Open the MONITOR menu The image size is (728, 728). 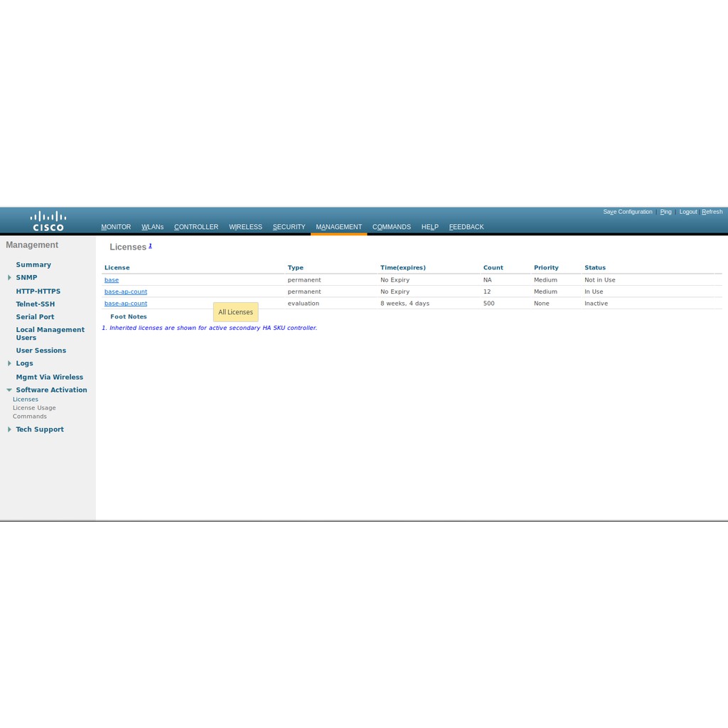pyautogui.click(x=116, y=227)
